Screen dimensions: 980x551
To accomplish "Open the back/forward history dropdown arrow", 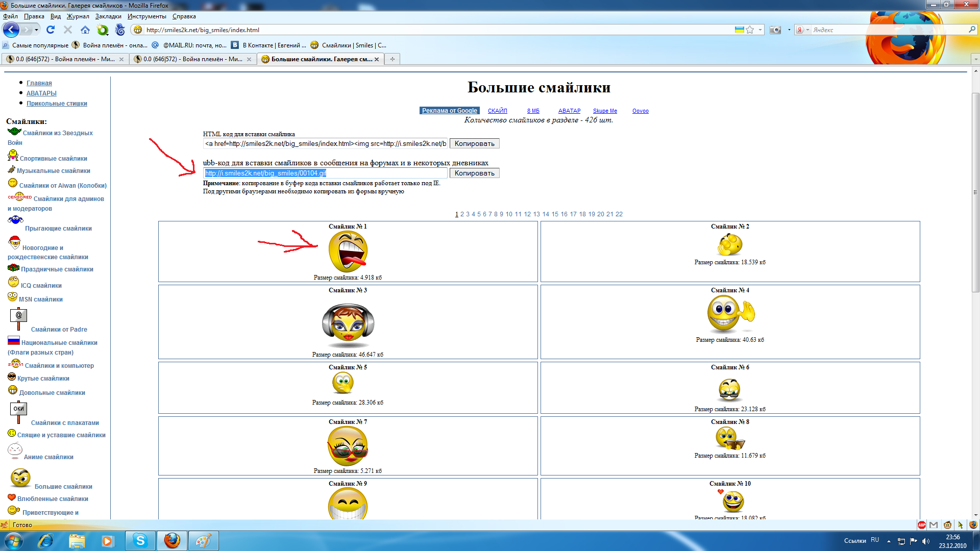I will (36, 30).
